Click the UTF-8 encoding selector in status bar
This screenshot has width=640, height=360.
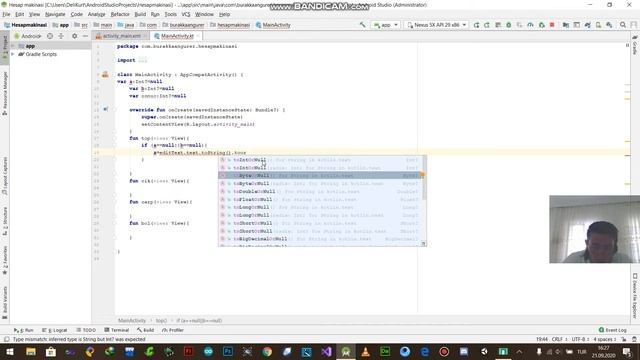pos(580,339)
